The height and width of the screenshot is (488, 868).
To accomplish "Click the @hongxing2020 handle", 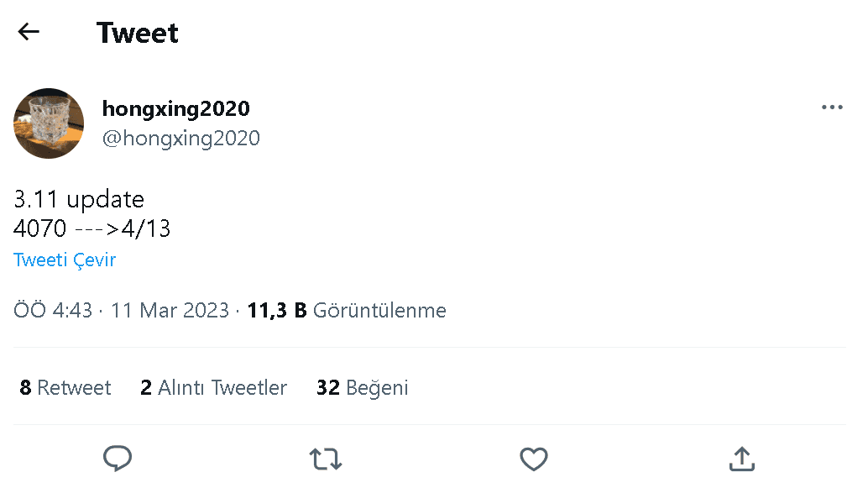I will click(x=181, y=138).
